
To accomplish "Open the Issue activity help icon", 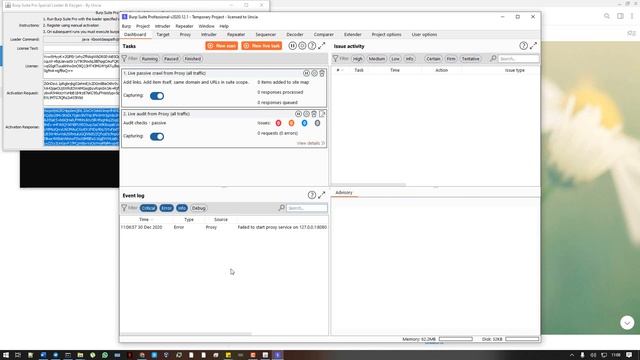I will (523, 46).
